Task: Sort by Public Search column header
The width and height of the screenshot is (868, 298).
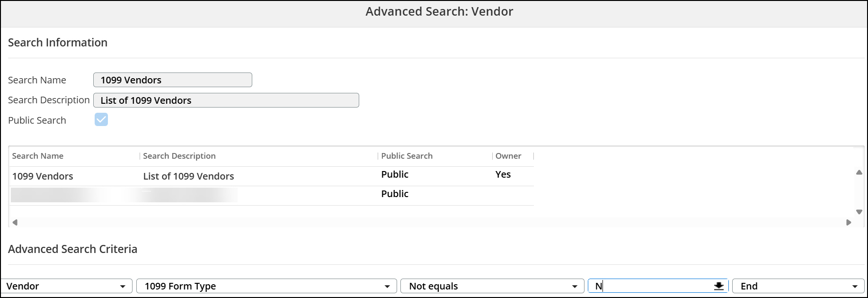Action: click(407, 156)
